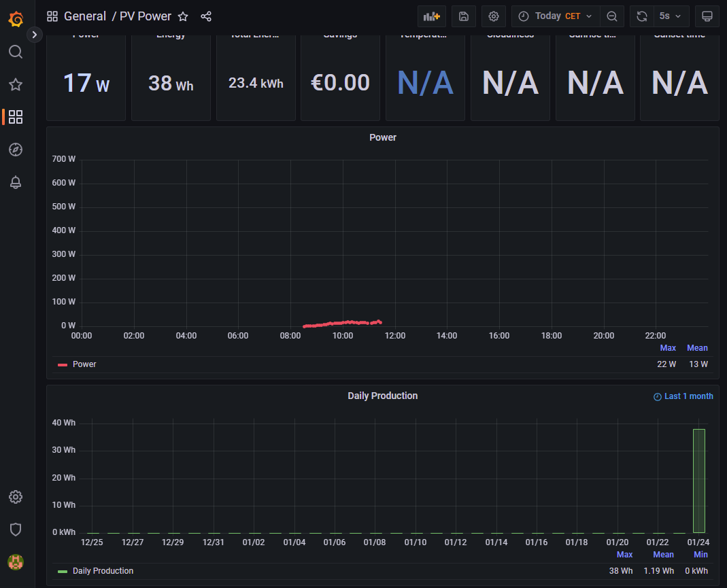Open the Dashboards sidebar icon
Image resolution: width=727 pixels, height=588 pixels.
click(16, 117)
